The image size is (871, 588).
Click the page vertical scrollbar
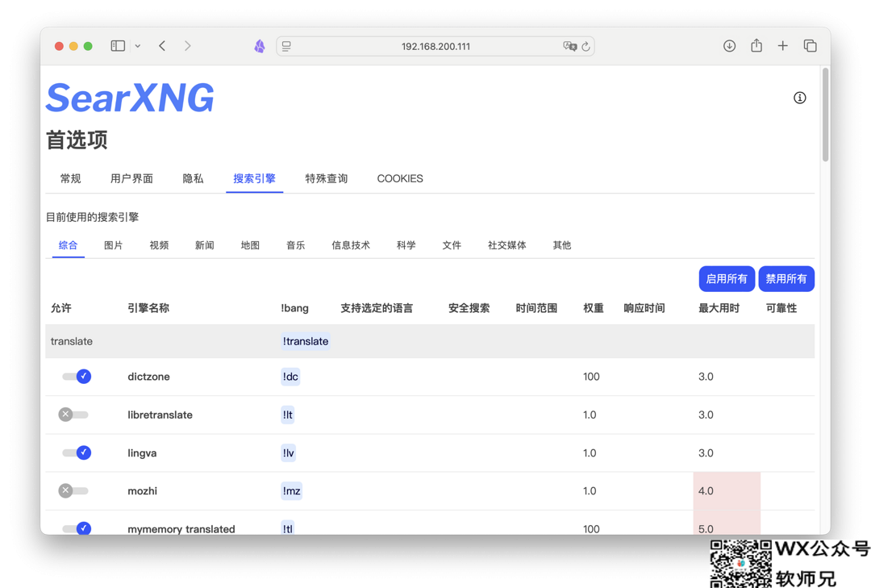pos(826,115)
